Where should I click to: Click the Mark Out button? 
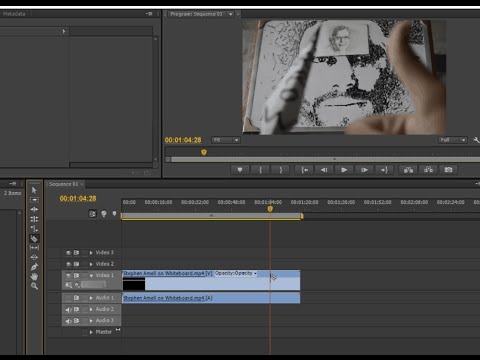[281, 170]
